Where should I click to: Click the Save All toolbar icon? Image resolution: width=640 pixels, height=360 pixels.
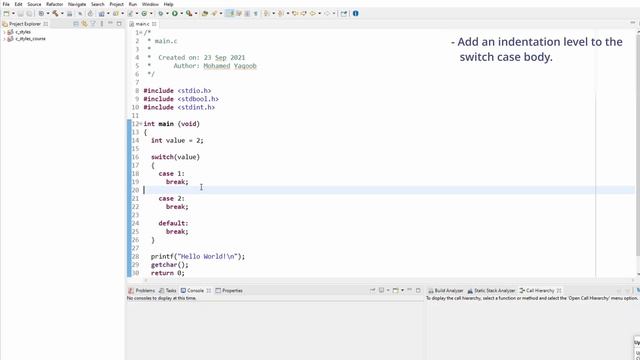(29, 13)
